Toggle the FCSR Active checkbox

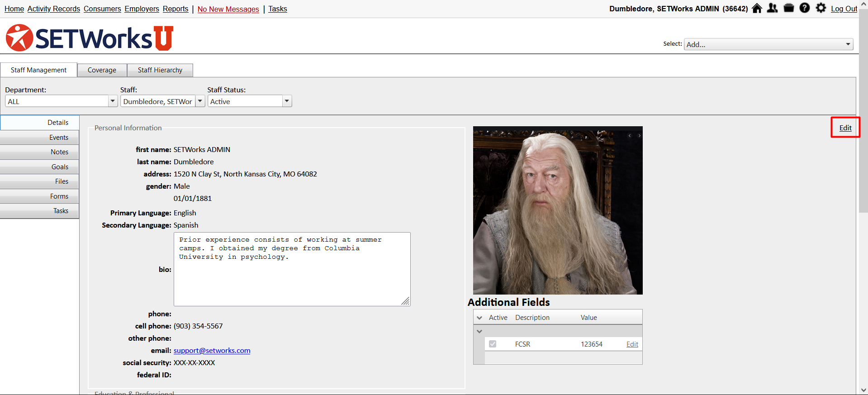click(493, 344)
